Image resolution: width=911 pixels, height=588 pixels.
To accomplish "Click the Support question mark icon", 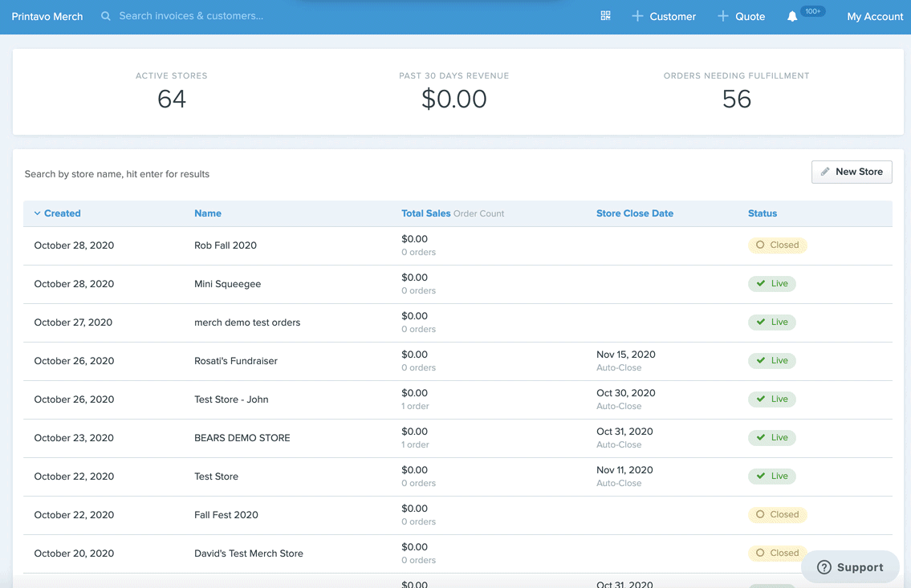I will 824,567.
